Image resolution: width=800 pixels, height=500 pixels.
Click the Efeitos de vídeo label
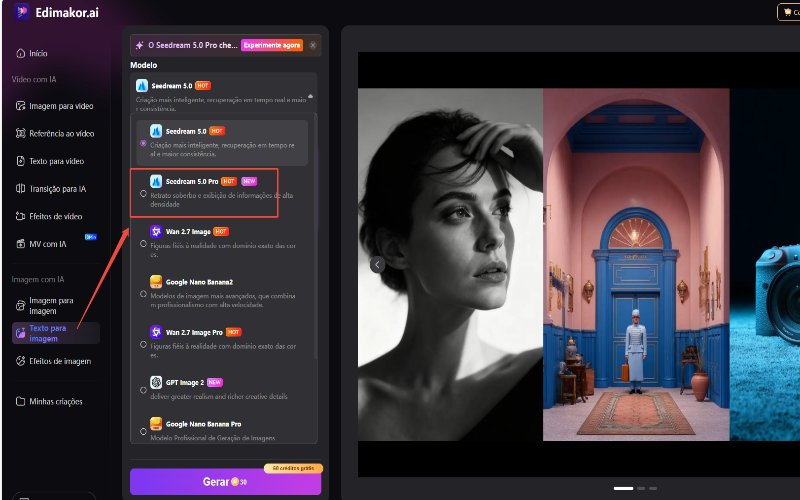point(56,216)
